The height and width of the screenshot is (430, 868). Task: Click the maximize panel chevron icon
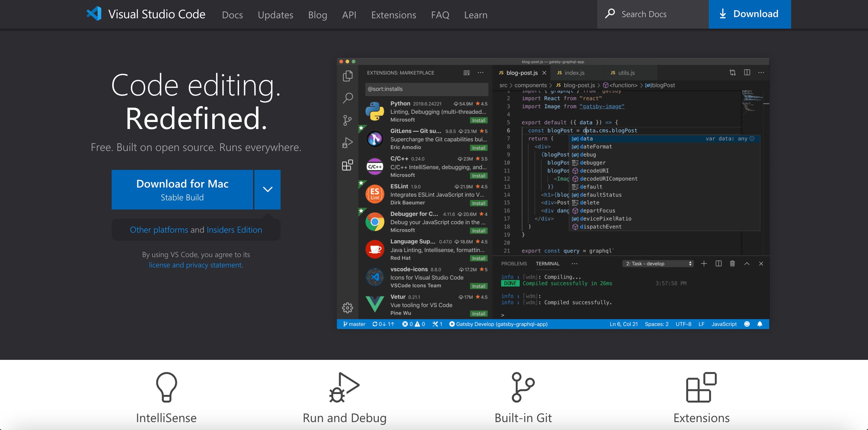tap(747, 264)
